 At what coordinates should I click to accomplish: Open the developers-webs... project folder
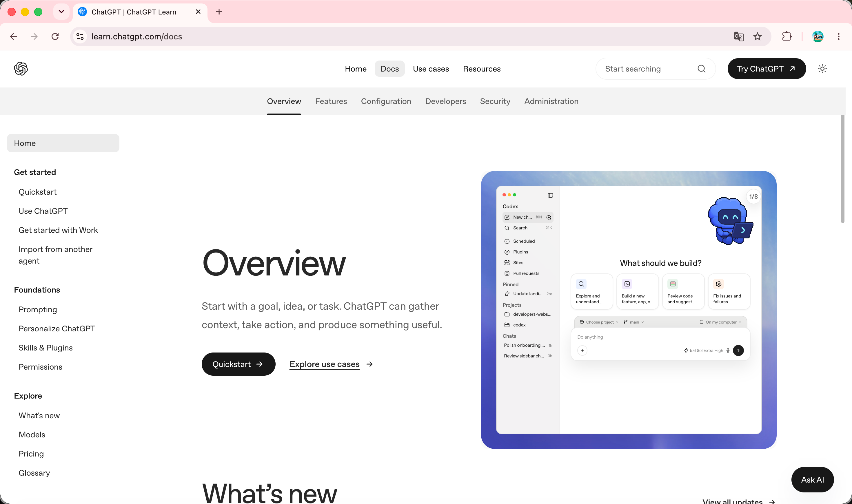click(x=528, y=314)
